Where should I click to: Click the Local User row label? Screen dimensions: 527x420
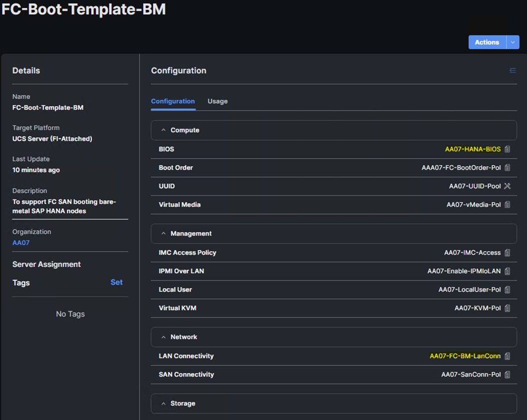[175, 289]
